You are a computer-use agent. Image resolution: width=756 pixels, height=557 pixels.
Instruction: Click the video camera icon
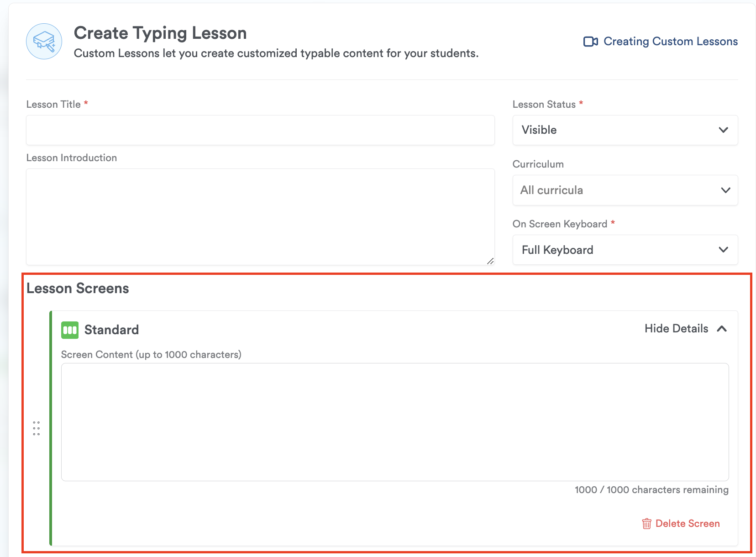tap(590, 42)
